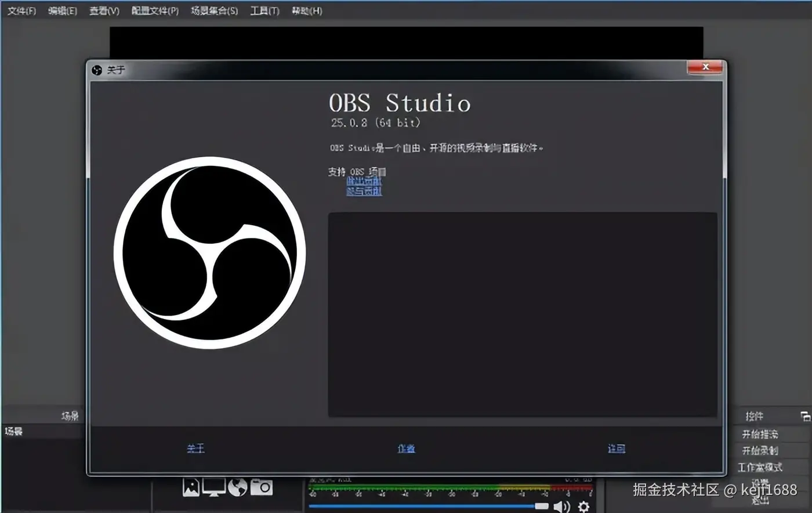
Task: Click the OBS Studio description sentence
Action: point(437,148)
